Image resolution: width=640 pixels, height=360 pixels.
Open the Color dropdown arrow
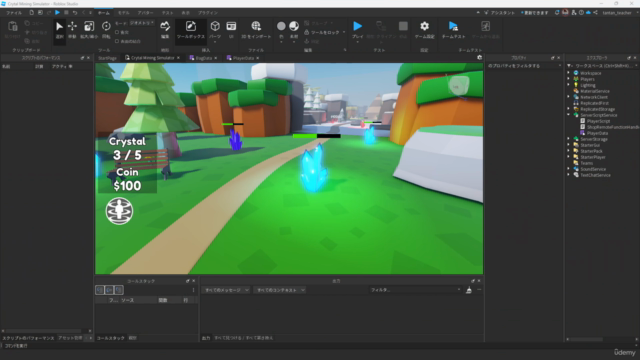pyautogui.click(x=281, y=42)
